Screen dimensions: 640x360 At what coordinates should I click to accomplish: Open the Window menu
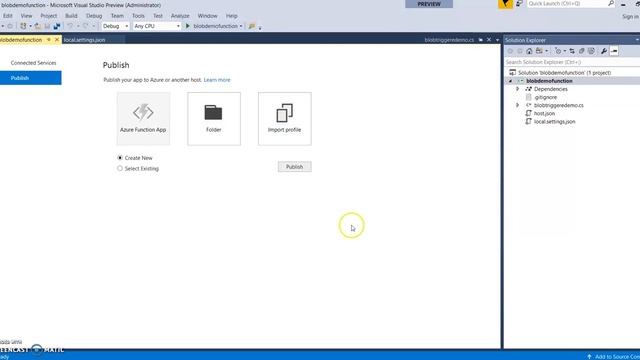click(x=207, y=16)
